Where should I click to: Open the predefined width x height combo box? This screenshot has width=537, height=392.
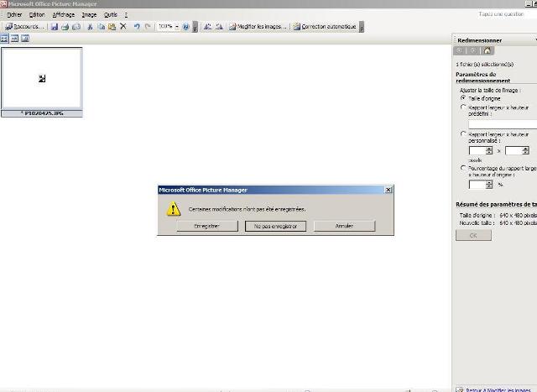pos(502,124)
